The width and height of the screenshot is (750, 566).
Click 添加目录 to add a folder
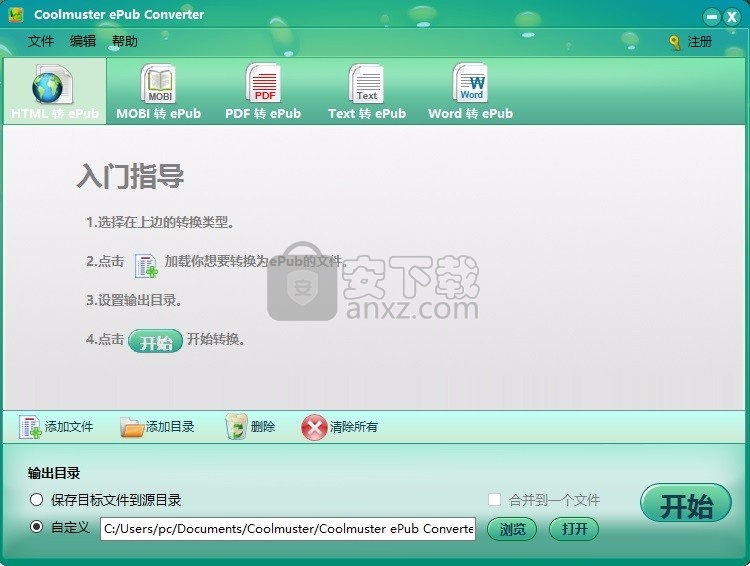[x=157, y=426]
